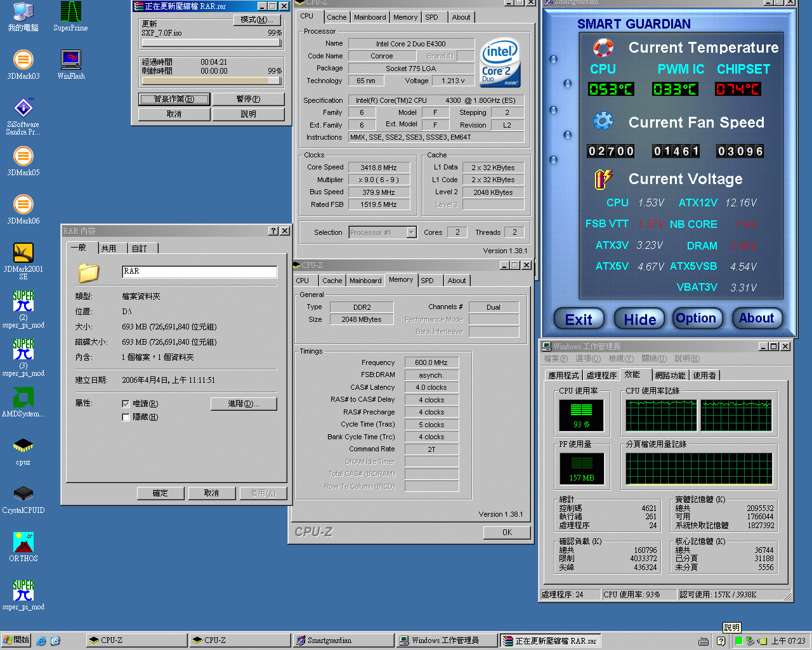Screen dimensions: 812x650
Task: Switch to Windows Task Manager taskbar button
Action: coord(447,640)
